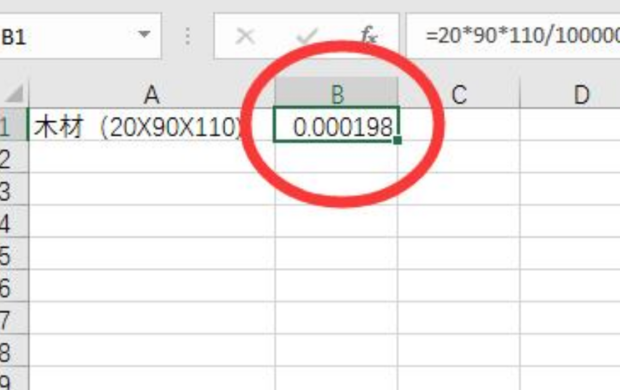
Task: Select column D header
Action: pos(570,93)
